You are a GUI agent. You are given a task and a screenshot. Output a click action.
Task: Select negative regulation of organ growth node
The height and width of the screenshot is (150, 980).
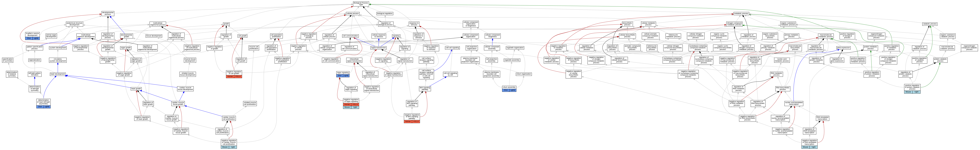[124, 74]
